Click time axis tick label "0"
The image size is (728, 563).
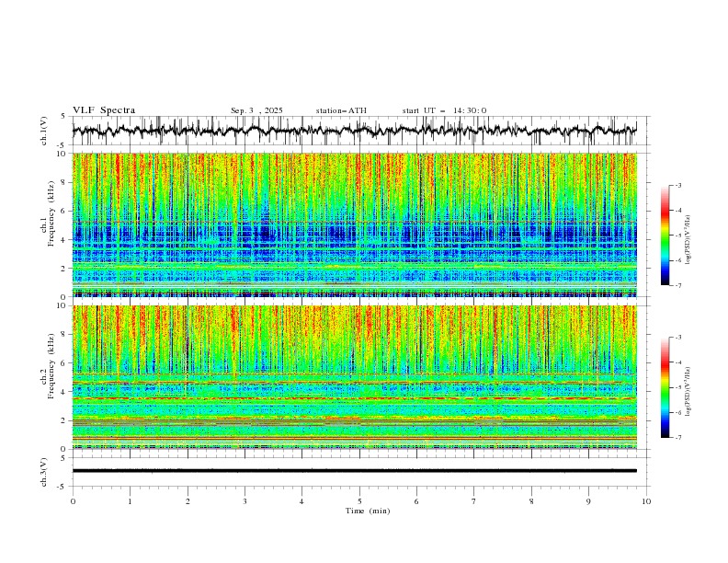pyautogui.click(x=73, y=501)
